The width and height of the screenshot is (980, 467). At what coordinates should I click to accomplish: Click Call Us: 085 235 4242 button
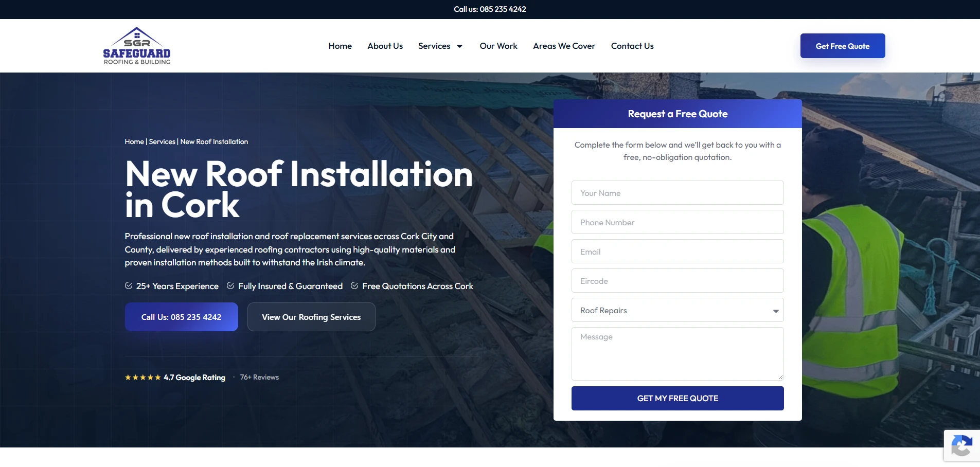182,317
